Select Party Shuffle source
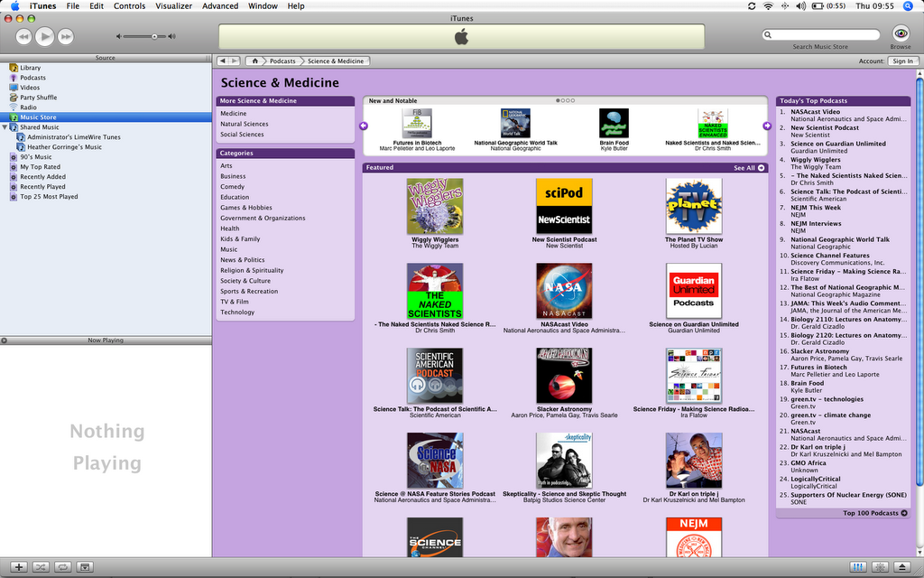The width and height of the screenshot is (924, 578). click(x=38, y=98)
